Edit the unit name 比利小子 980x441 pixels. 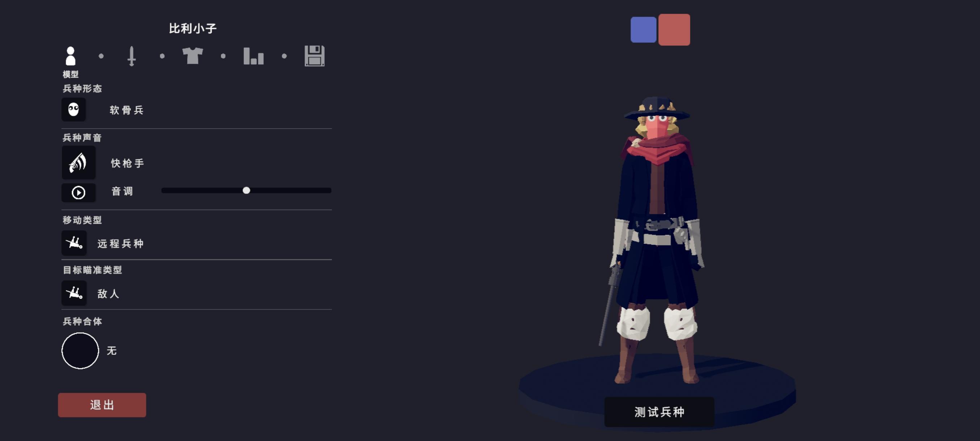(x=193, y=29)
